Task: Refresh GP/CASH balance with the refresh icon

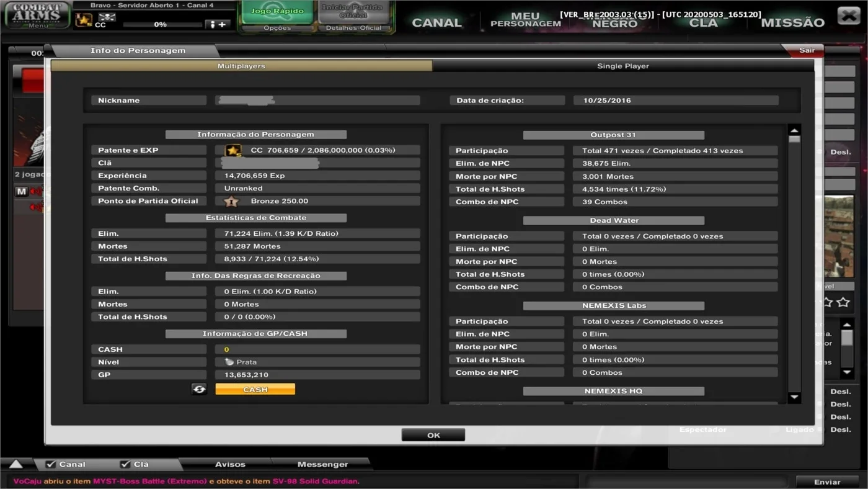Action: [x=199, y=388]
